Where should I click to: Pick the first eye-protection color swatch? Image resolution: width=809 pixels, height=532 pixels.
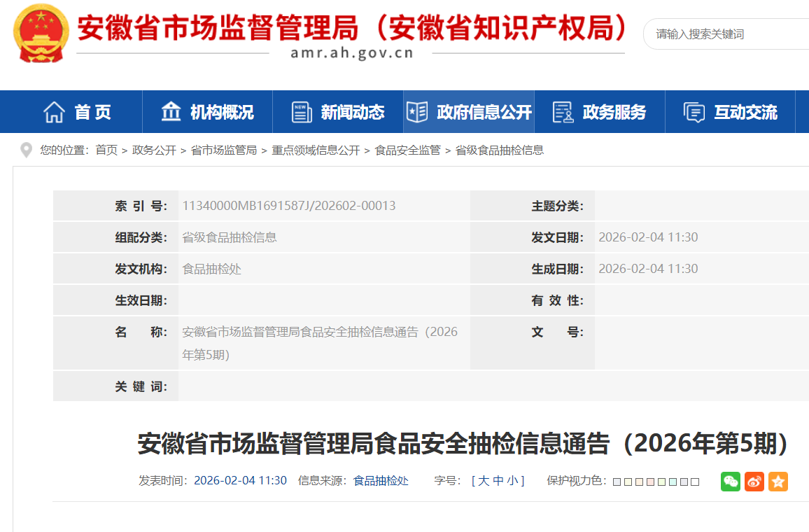tap(617, 482)
